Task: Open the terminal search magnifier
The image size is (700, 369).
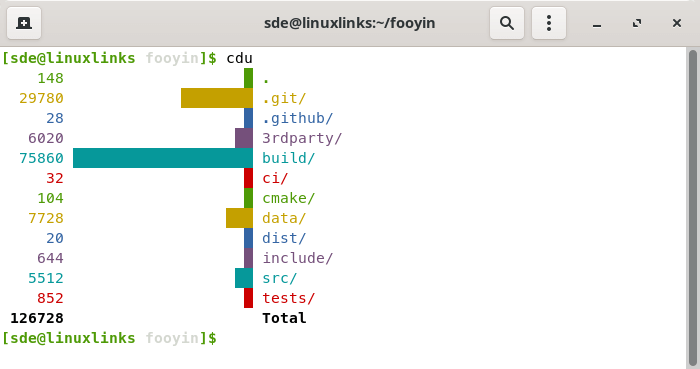Action: pos(507,23)
